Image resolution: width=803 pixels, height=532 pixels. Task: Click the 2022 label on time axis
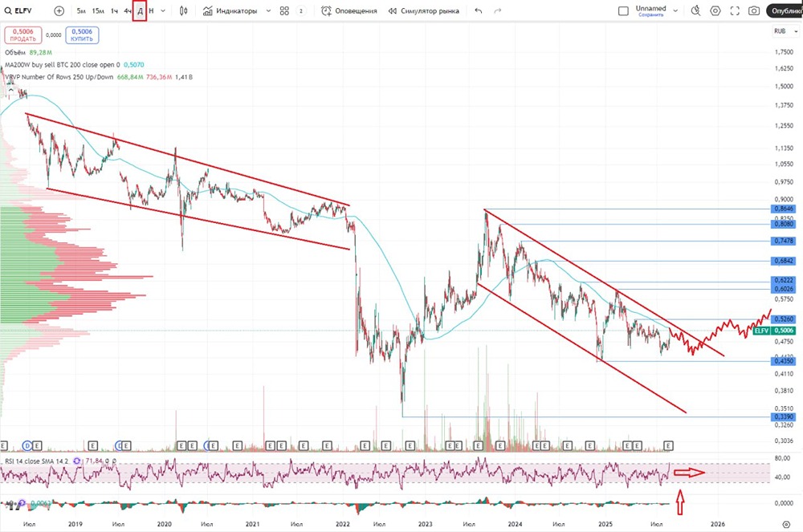[x=343, y=524]
